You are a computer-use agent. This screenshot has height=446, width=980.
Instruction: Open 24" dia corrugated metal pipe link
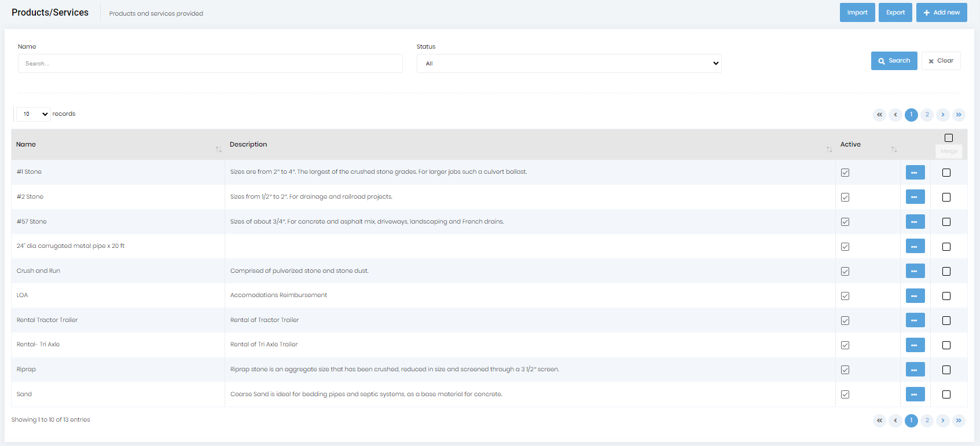pos(70,246)
